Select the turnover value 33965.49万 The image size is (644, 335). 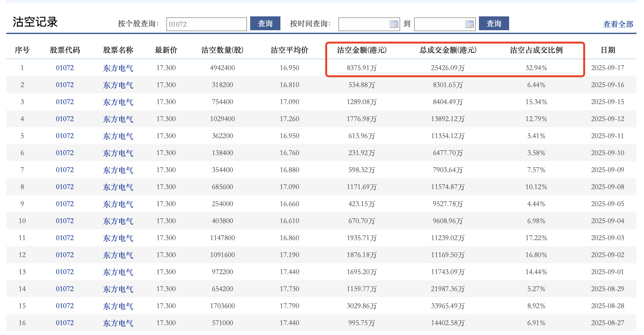click(448, 306)
